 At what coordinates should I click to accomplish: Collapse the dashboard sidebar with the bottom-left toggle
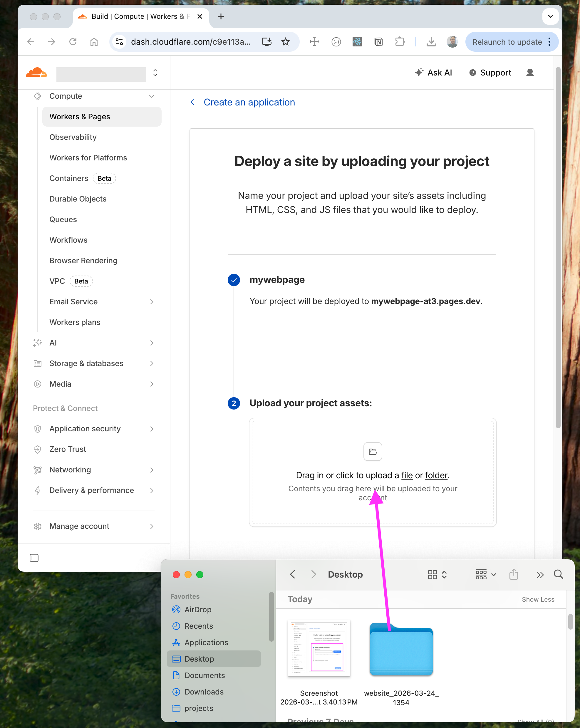tap(34, 558)
